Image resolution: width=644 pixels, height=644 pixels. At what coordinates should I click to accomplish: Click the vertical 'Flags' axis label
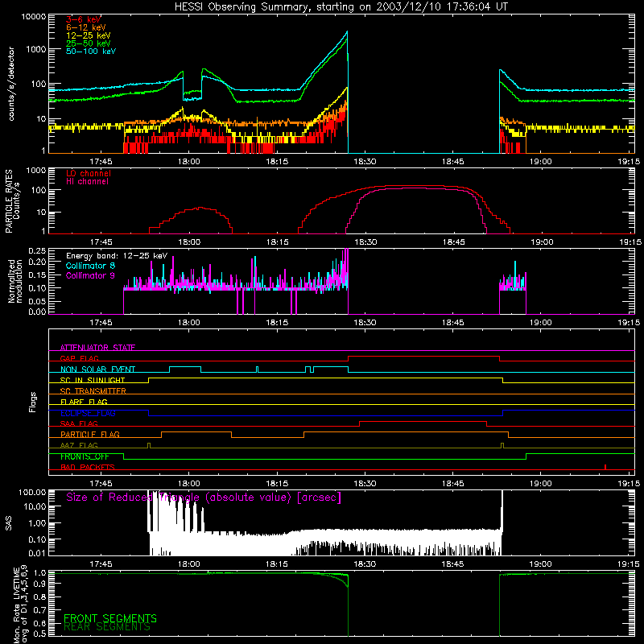pos(33,402)
